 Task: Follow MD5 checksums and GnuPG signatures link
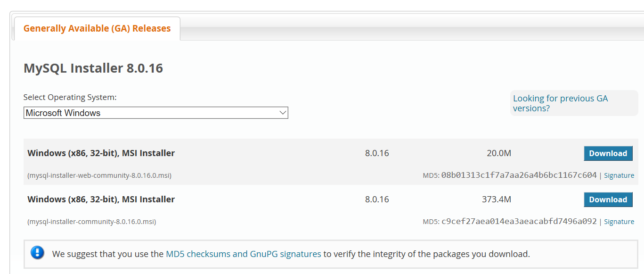[244, 254]
